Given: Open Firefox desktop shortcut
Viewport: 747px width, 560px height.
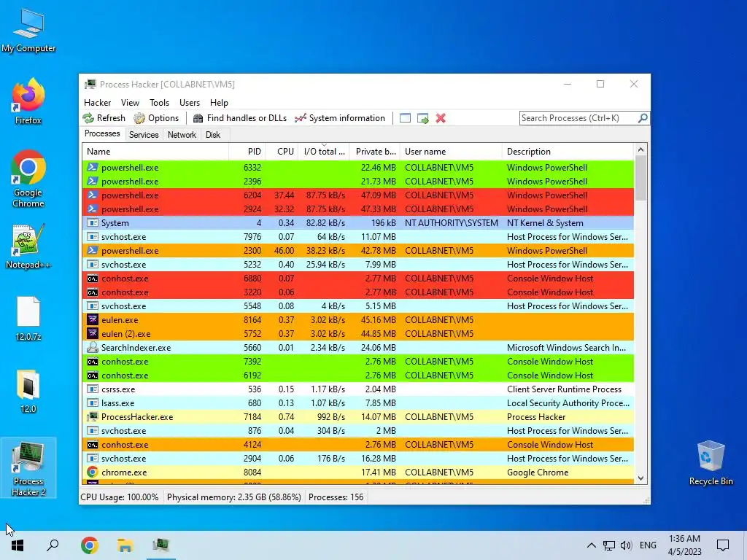Looking at the screenshot, I should 28,101.
